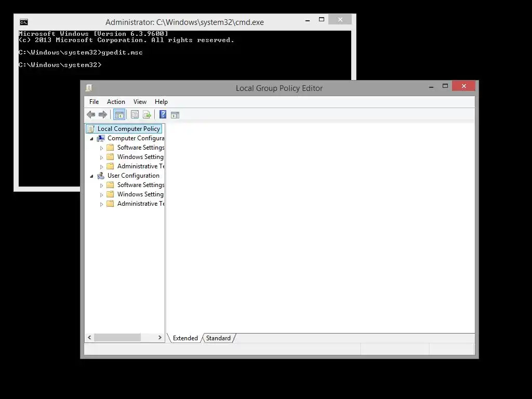Open the blue Help toolbar icon
Image resolution: width=532 pixels, height=399 pixels.
(163, 115)
